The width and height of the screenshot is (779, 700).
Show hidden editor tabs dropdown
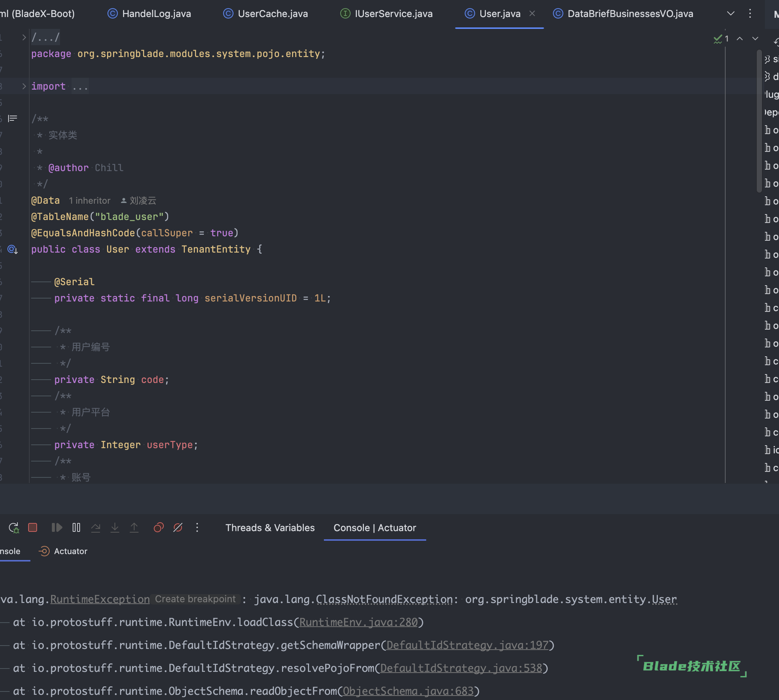click(x=730, y=13)
